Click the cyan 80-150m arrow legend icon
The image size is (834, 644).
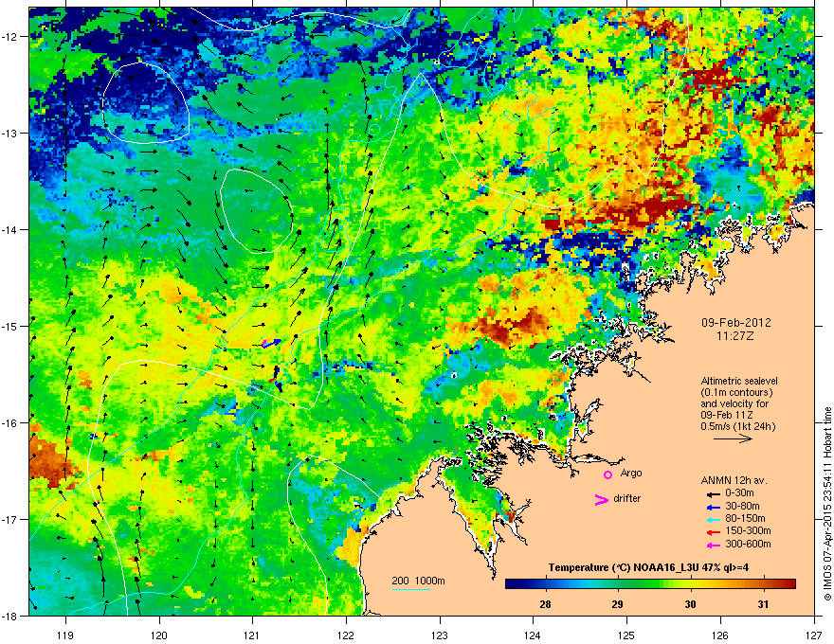713,519
